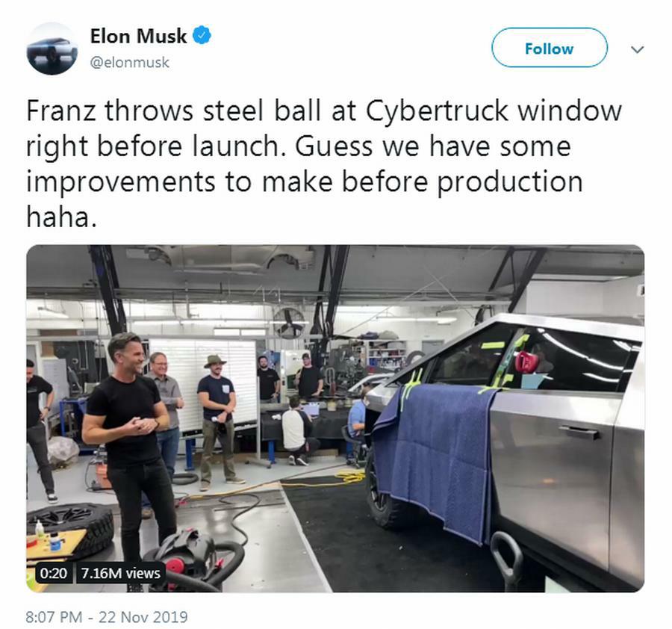Screen dimensions: 672x629
Task: Open the Elon Musk display name link
Action: 138,36
